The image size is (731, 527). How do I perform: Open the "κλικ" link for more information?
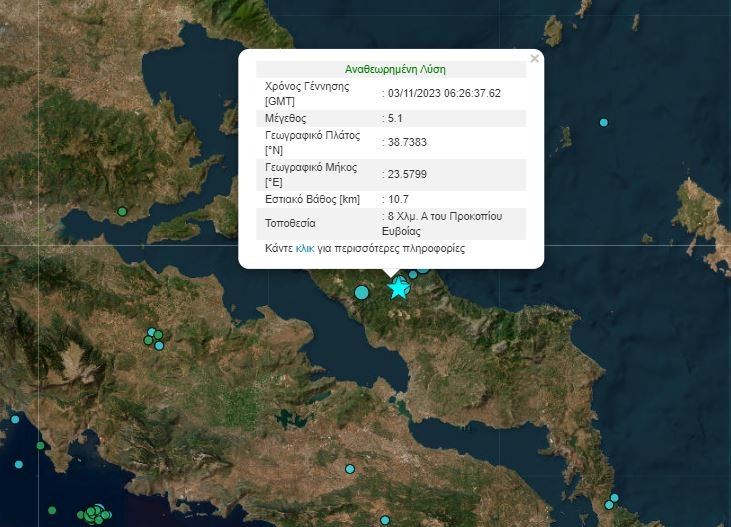pyautogui.click(x=305, y=248)
